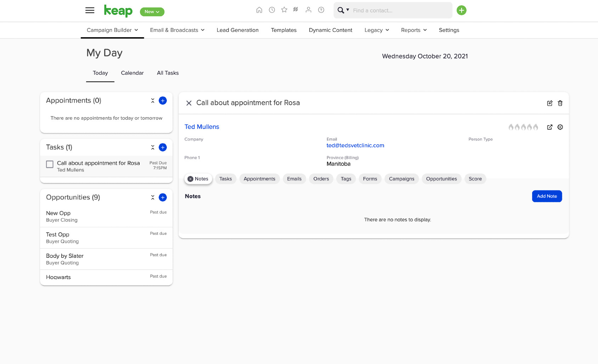Check off Call about appointment for Rosa

coord(50,164)
